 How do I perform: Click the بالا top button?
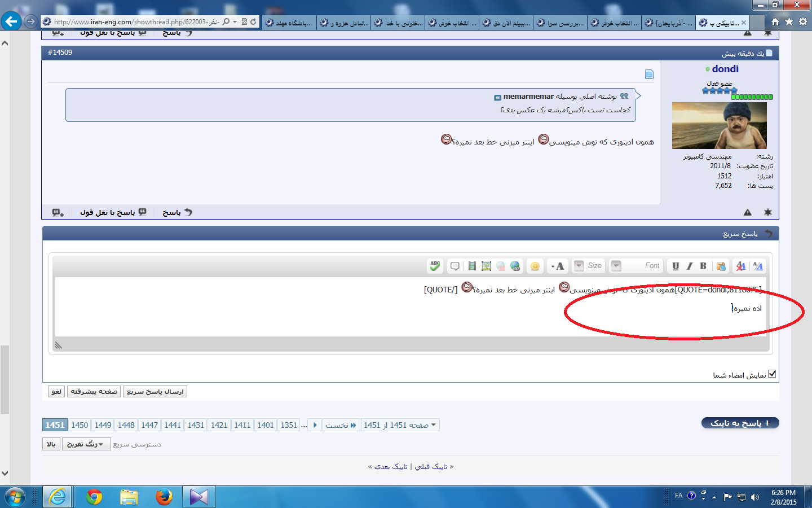[51, 444]
